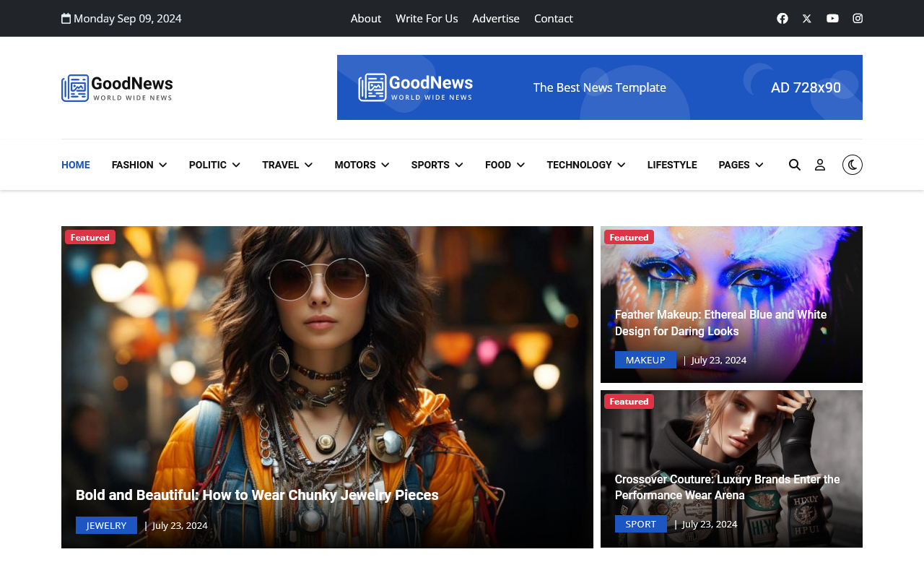Viewport: 924px width, 578px height.
Task: Go to the Home menu item
Action: 76,165
